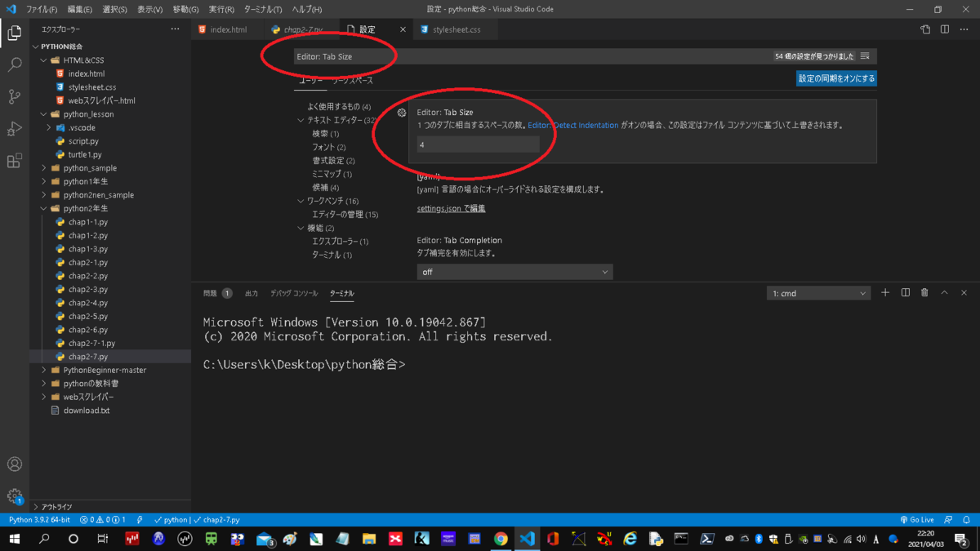Click Visual Studio Code taskbar icon
980x551 pixels.
527,539
